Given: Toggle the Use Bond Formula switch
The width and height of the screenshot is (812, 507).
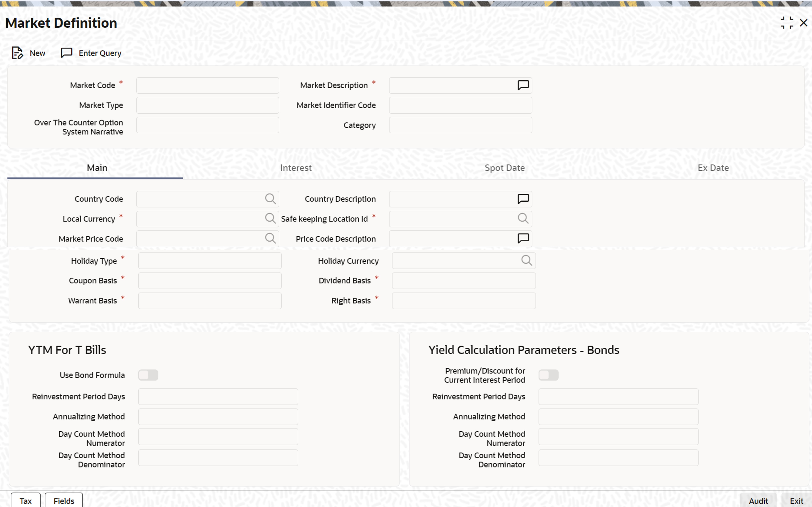Looking at the screenshot, I should point(148,375).
